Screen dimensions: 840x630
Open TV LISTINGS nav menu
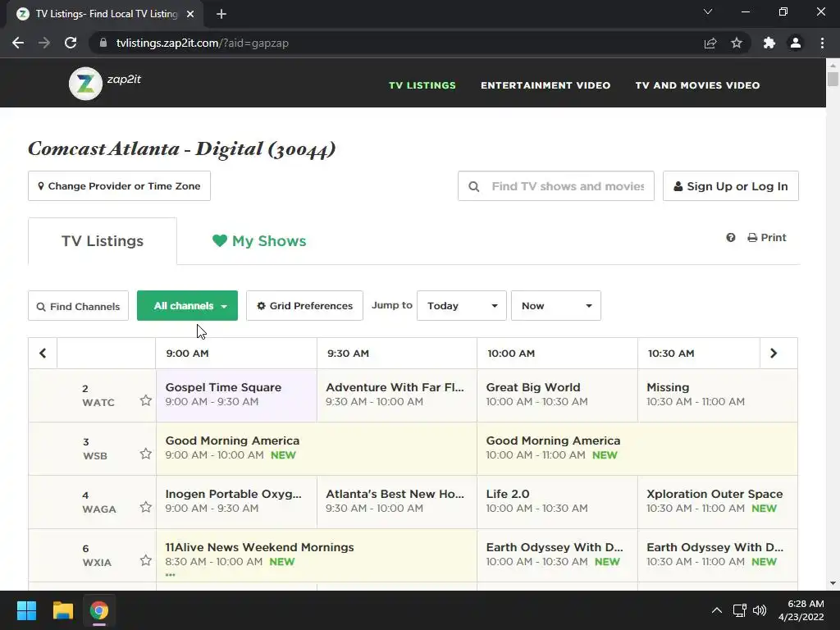tap(422, 85)
